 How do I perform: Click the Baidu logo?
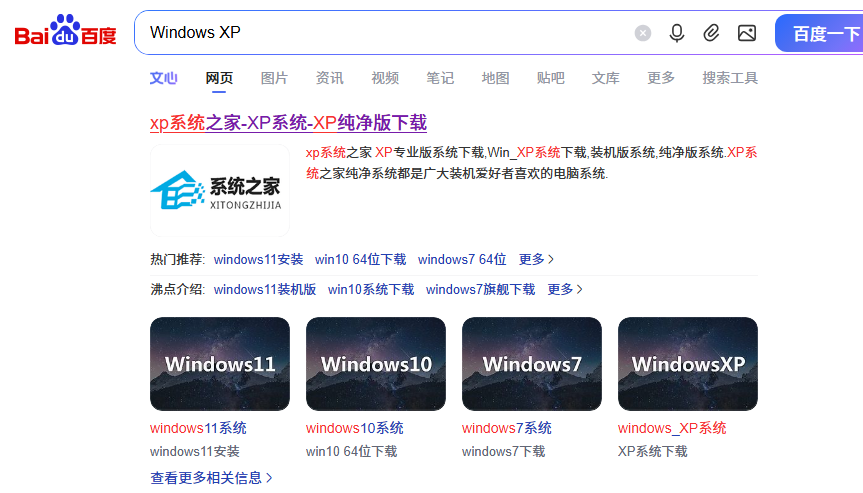pyautogui.click(x=65, y=30)
